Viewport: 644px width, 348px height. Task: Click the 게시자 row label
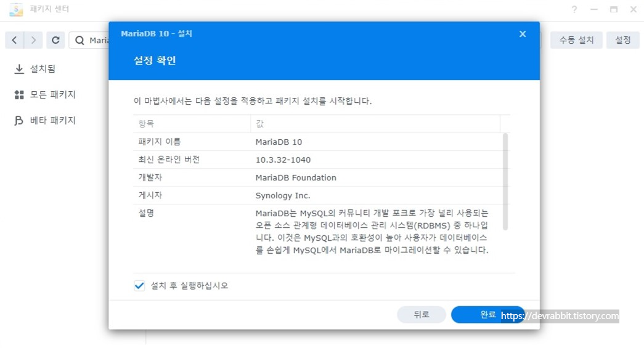150,195
